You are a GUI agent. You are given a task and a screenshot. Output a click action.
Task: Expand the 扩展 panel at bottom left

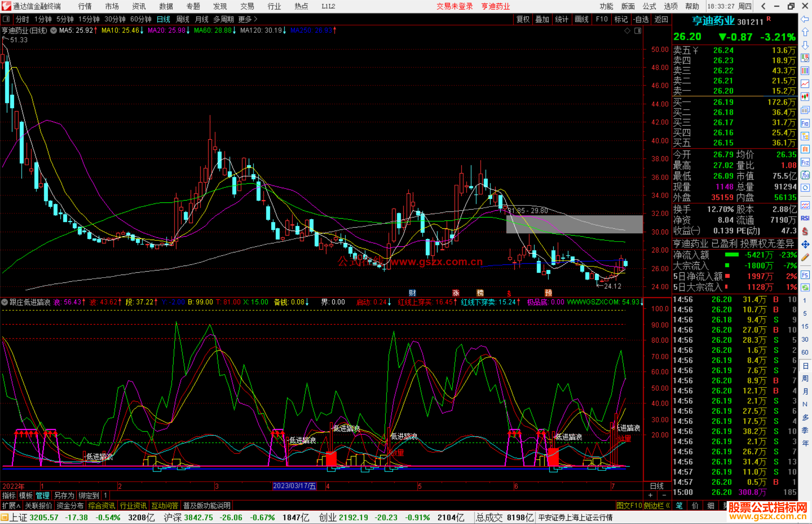pos(11,506)
